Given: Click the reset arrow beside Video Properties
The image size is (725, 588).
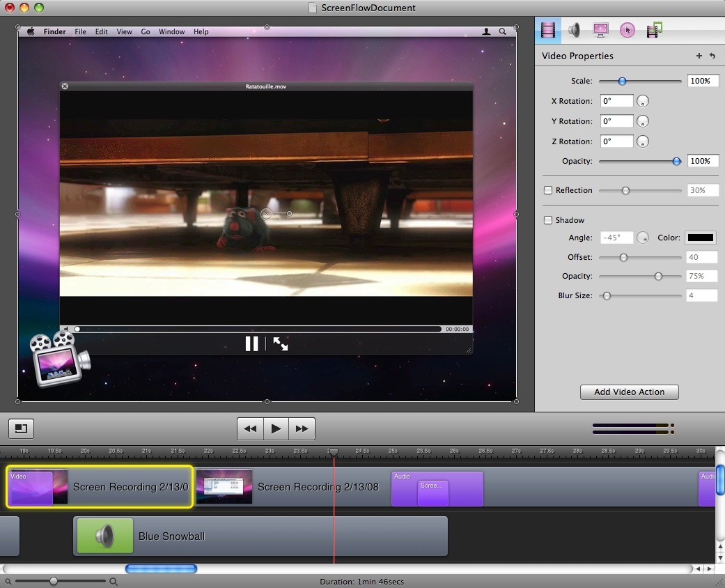Looking at the screenshot, I should [712, 56].
